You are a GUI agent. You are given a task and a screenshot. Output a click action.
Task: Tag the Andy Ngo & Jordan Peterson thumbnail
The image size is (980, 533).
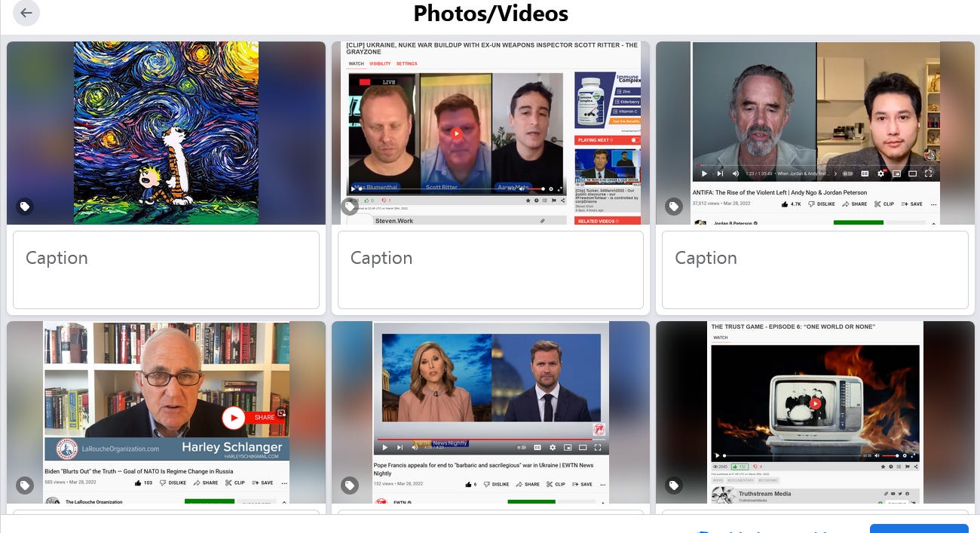(674, 206)
